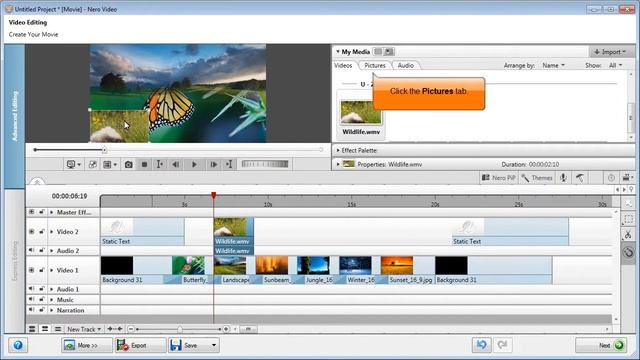Open the preview layout options dropdown
The width and height of the screenshot is (640, 360).
pos(110,164)
